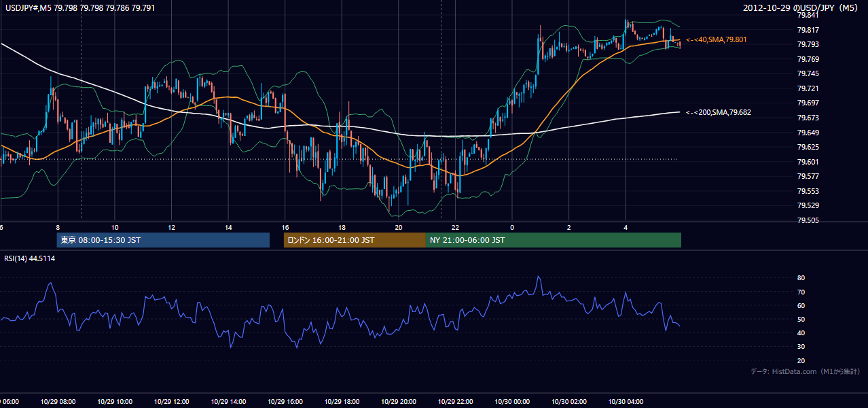Click price axis label 79.625

[x=807, y=147]
